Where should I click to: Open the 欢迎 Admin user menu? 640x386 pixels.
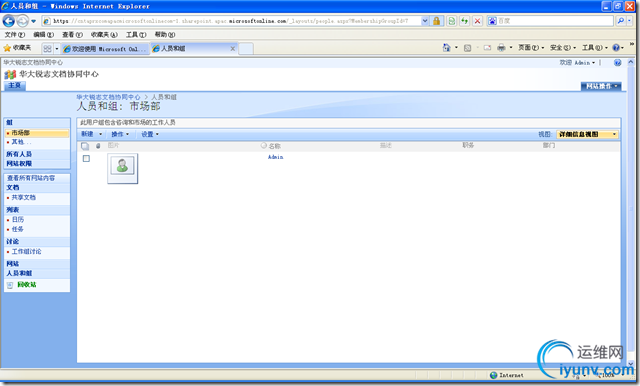[x=577, y=63]
